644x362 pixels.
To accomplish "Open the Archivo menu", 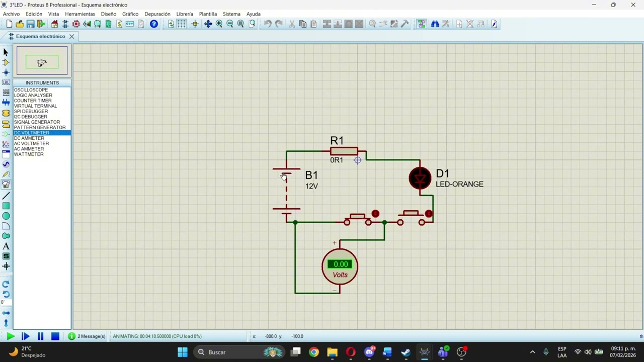I will tap(11, 14).
